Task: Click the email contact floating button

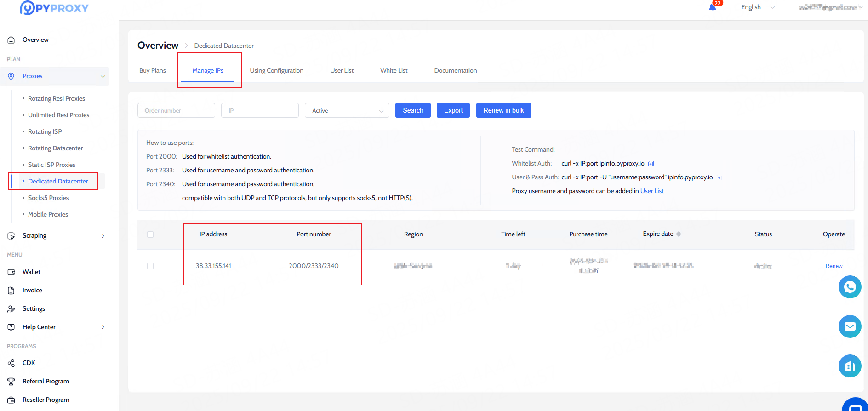Action: 850,326
